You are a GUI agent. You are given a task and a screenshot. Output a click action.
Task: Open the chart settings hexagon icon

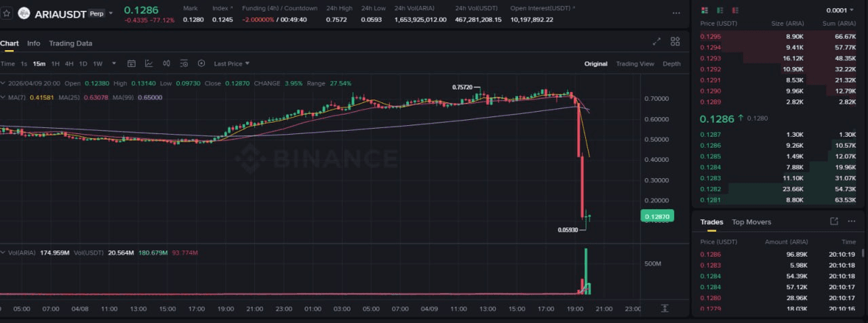[x=201, y=64]
